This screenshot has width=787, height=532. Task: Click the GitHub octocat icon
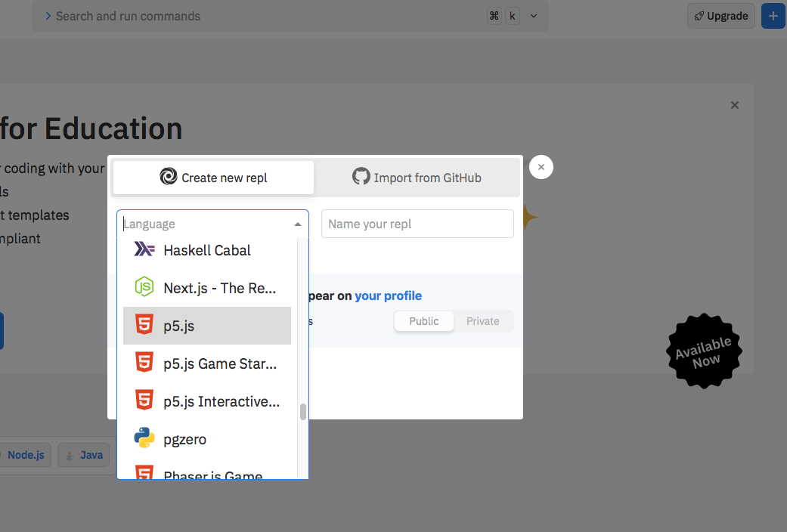[361, 176]
